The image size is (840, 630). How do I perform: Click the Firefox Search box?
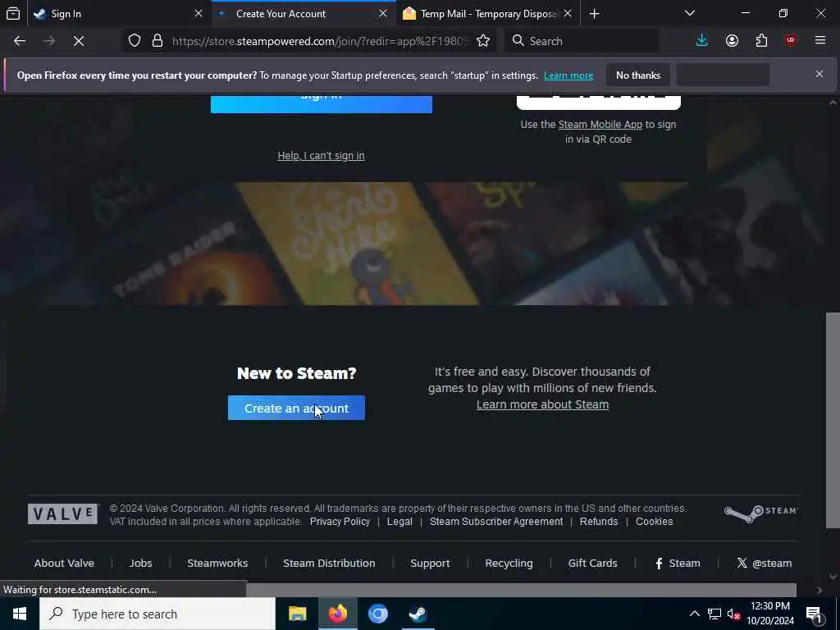pos(582,41)
